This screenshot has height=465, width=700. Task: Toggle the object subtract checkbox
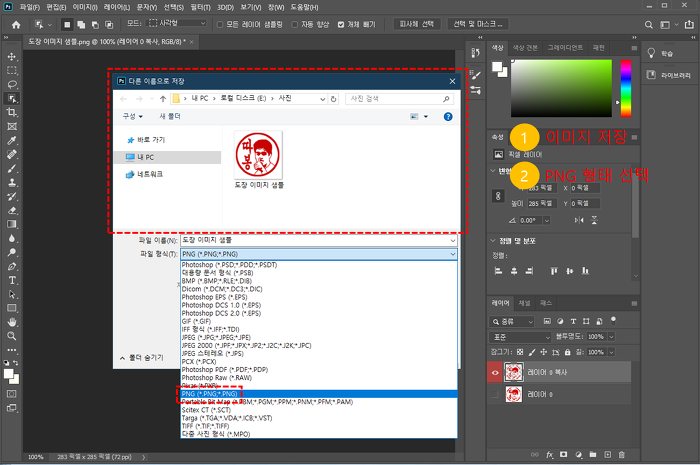point(341,25)
